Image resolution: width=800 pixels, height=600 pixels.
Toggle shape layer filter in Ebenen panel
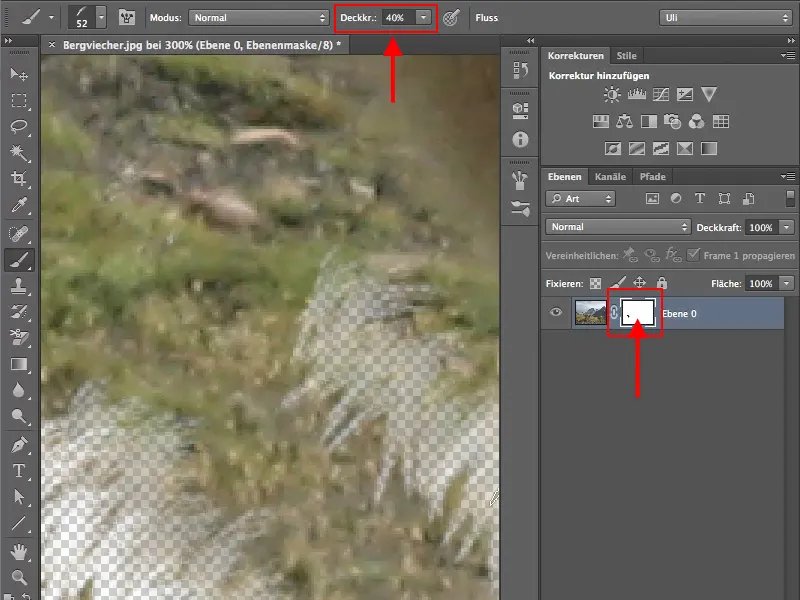(x=724, y=198)
